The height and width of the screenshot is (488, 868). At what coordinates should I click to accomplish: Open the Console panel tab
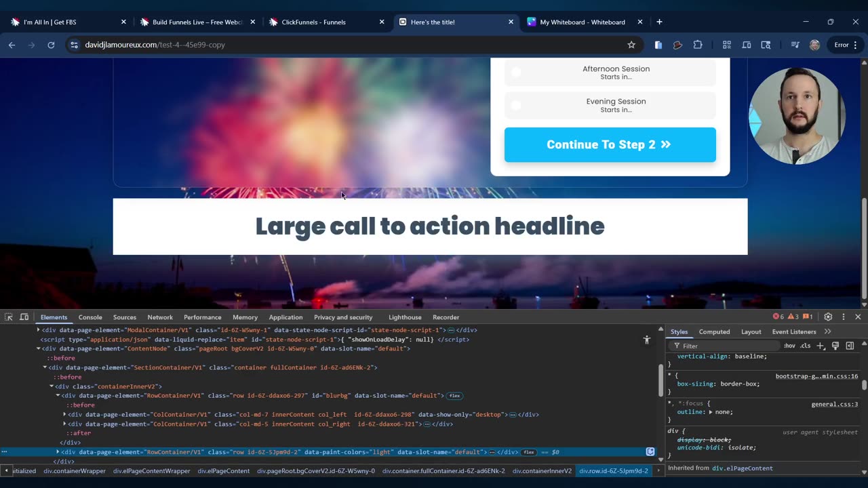tap(90, 317)
